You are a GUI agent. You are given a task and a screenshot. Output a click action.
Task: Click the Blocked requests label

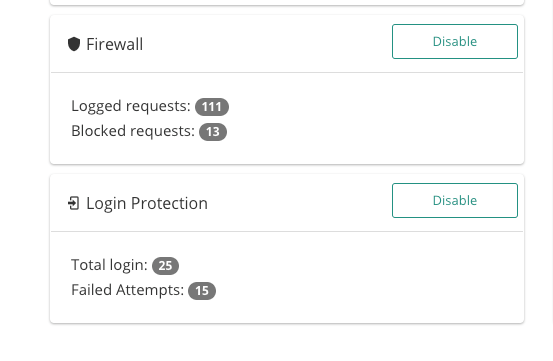pos(133,131)
